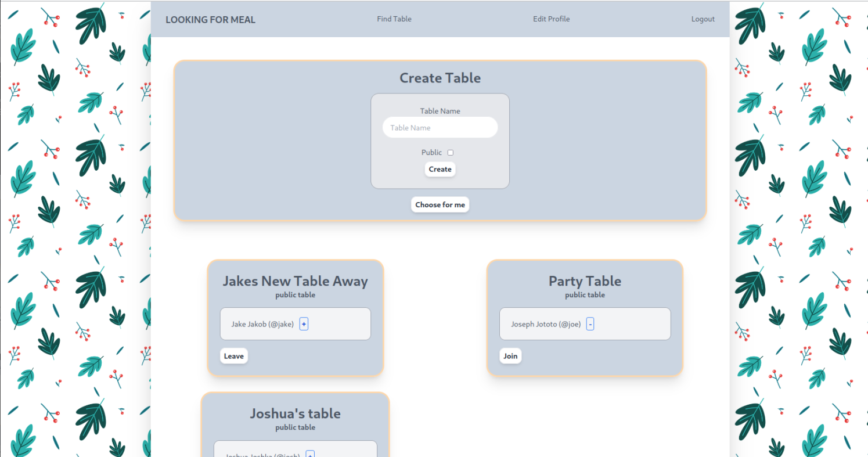Join the Party Table
Screen dimensions: 868x457
pyautogui.click(x=510, y=356)
